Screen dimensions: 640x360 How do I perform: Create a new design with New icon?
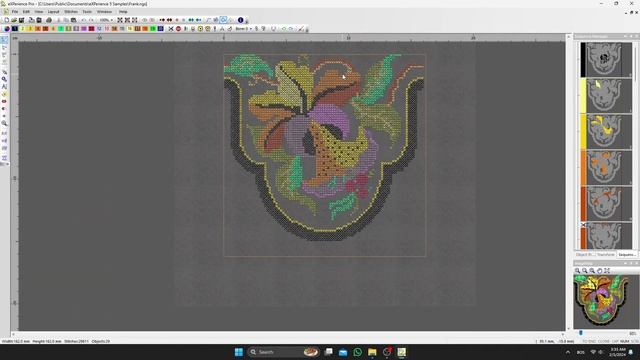coord(7,20)
